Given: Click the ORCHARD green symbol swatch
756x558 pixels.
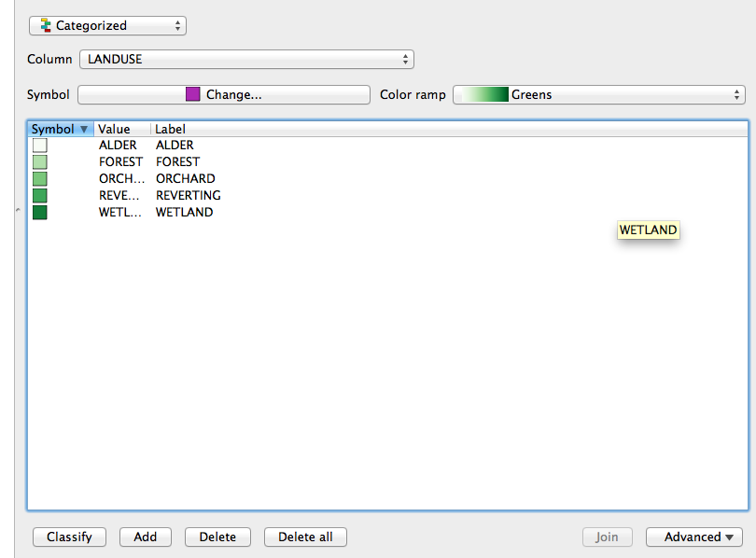Looking at the screenshot, I should tap(39, 179).
